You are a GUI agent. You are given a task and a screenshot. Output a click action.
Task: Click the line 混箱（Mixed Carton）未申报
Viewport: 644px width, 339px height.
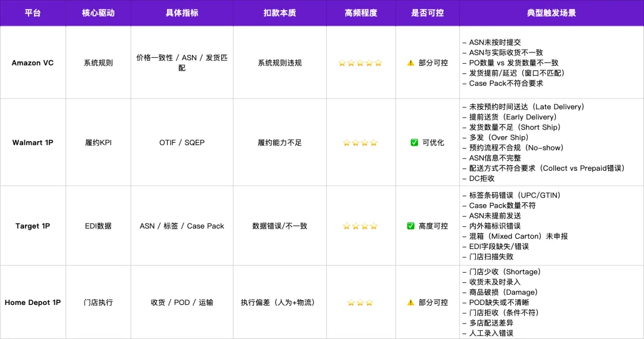(x=515, y=237)
